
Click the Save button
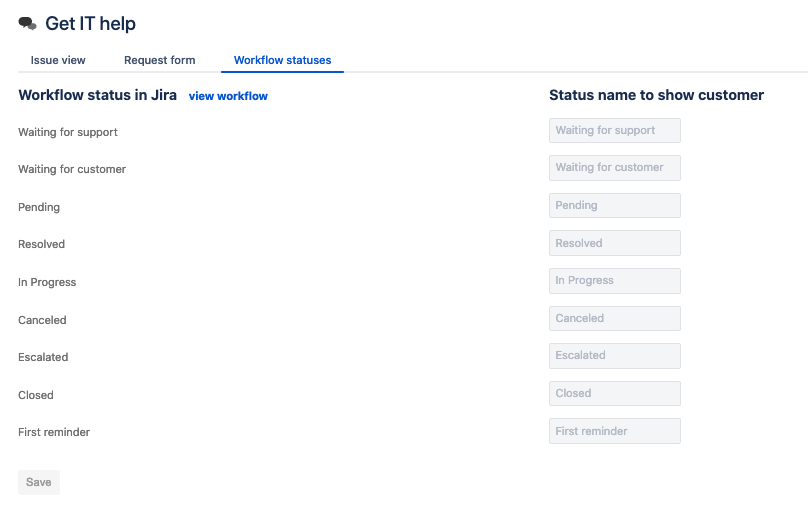point(39,482)
